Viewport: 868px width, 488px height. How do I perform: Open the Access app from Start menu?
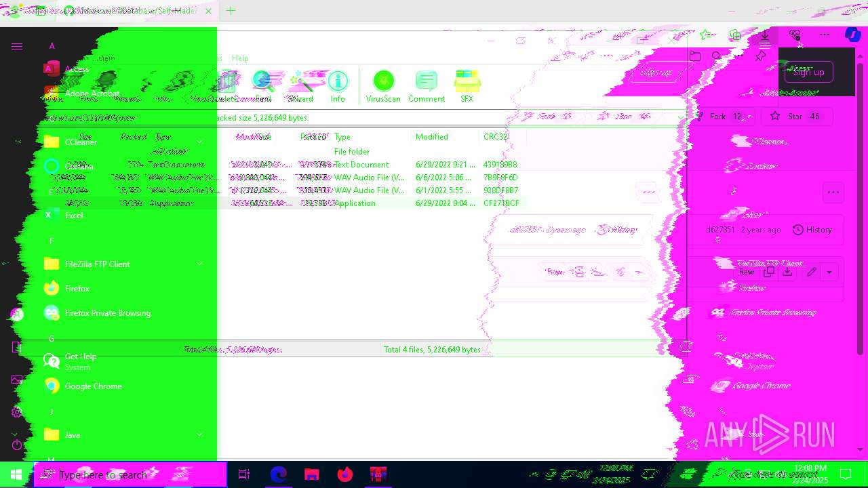(x=77, y=69)
